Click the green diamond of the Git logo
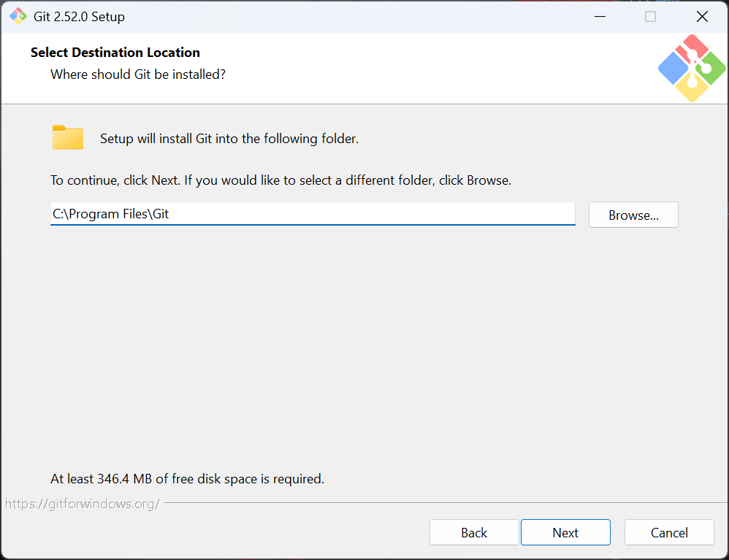This screenshot has height=560, width=729. [710, 68]
